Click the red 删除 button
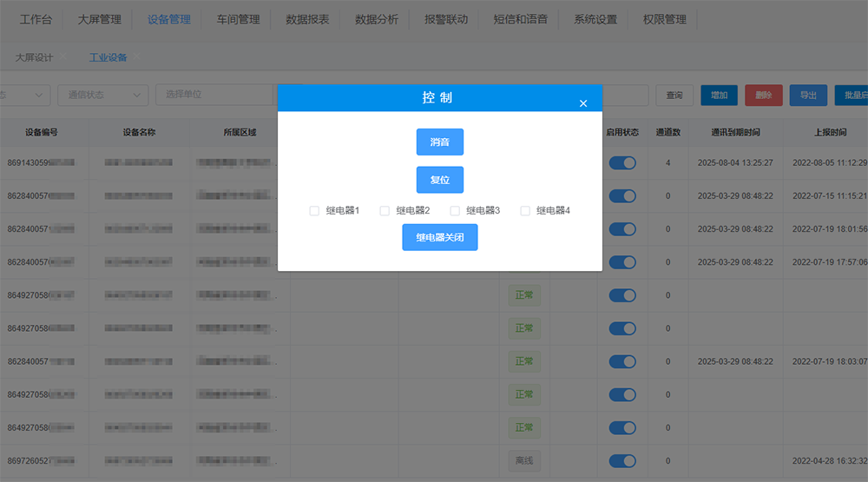Viewport: 868px width, 482px height. 764,96
